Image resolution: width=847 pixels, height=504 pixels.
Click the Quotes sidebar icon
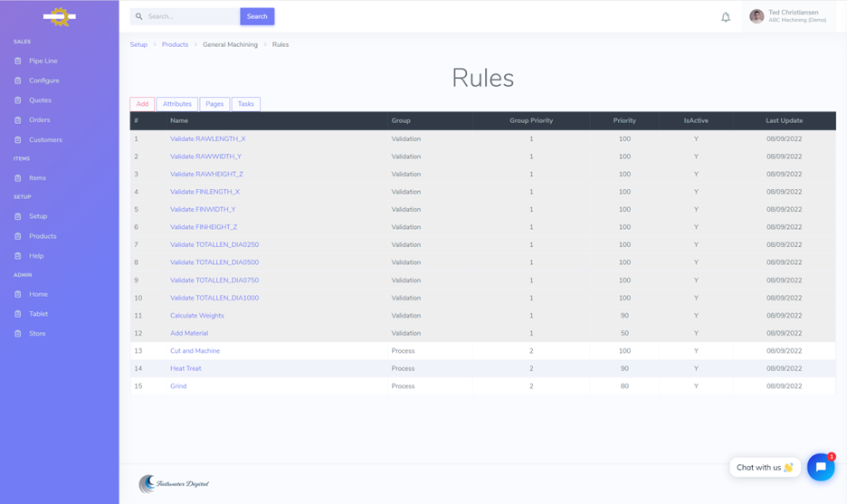[18, 100]
